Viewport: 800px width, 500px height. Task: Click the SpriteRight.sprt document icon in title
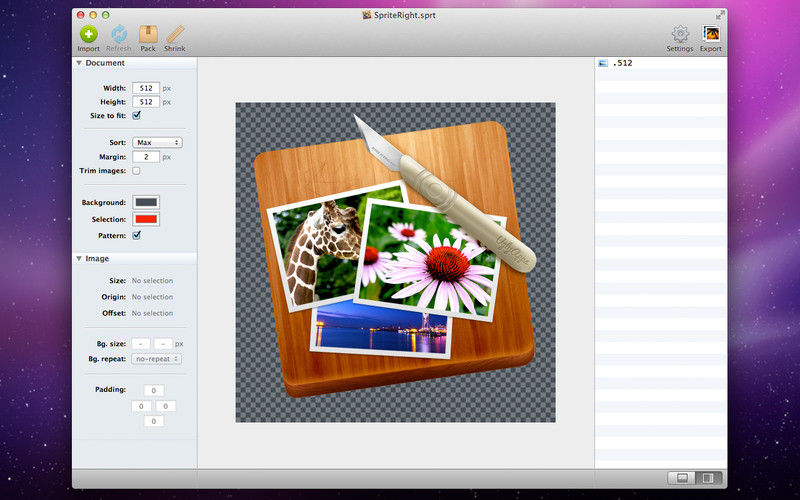366,15
